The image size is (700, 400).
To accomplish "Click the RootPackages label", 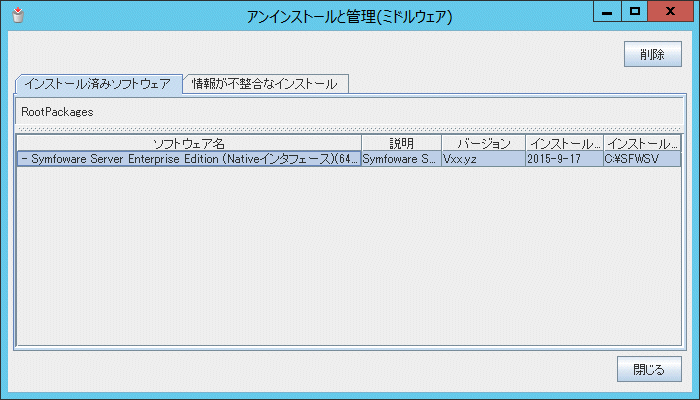I will tap(57, 112).
